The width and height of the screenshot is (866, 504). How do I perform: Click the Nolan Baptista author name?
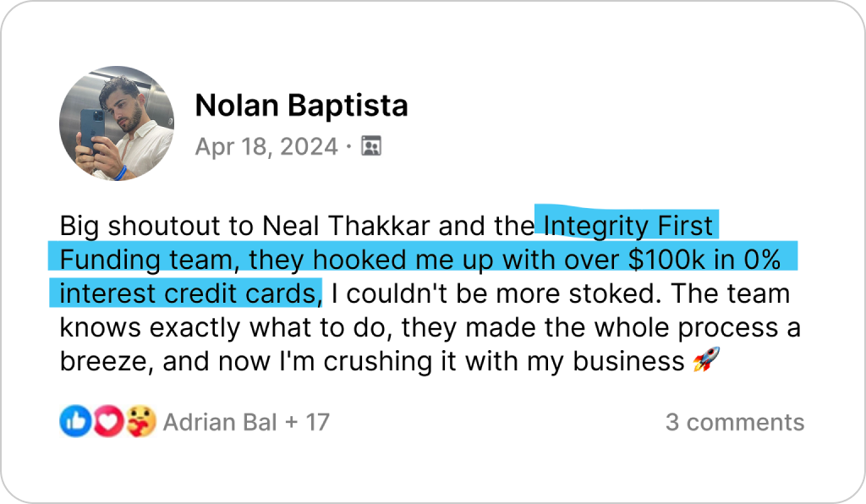[302, 106]
